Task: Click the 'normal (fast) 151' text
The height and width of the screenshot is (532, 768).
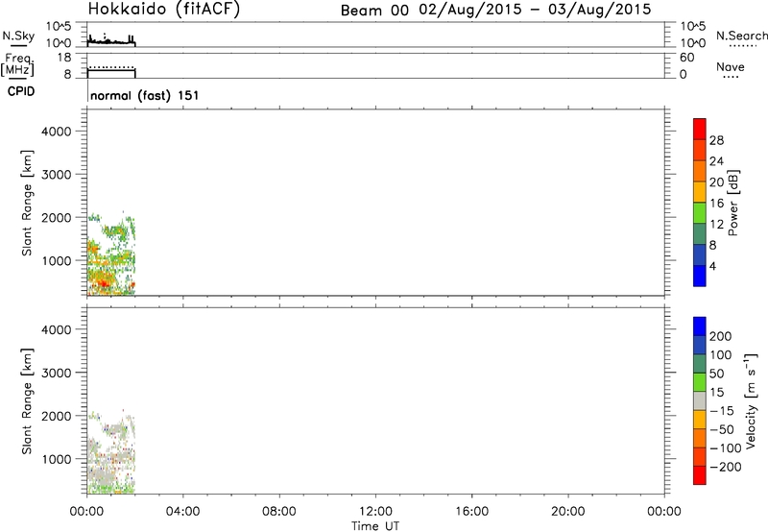Action: (x=145, y=95)
